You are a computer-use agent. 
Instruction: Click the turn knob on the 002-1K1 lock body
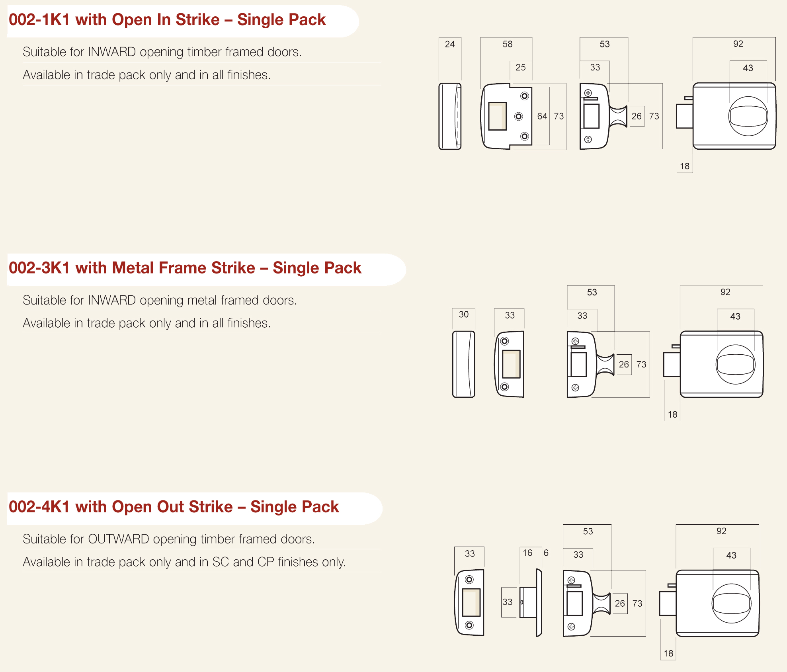point(748,116)
